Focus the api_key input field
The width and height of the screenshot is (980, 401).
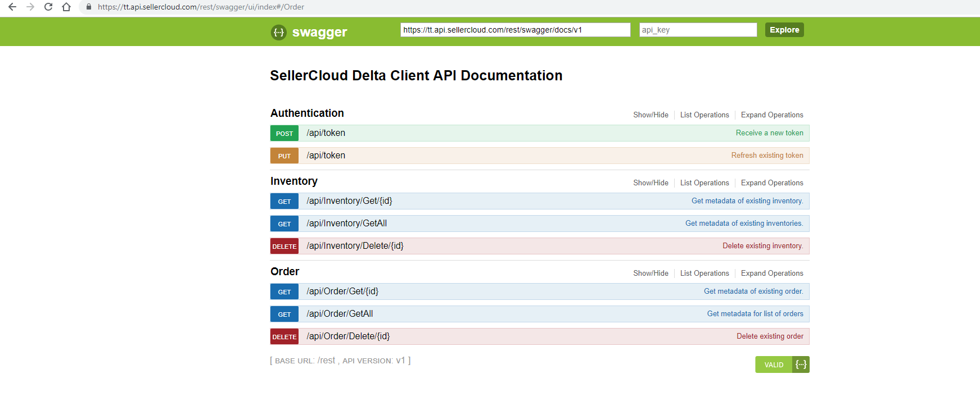[x=698, y=30]
